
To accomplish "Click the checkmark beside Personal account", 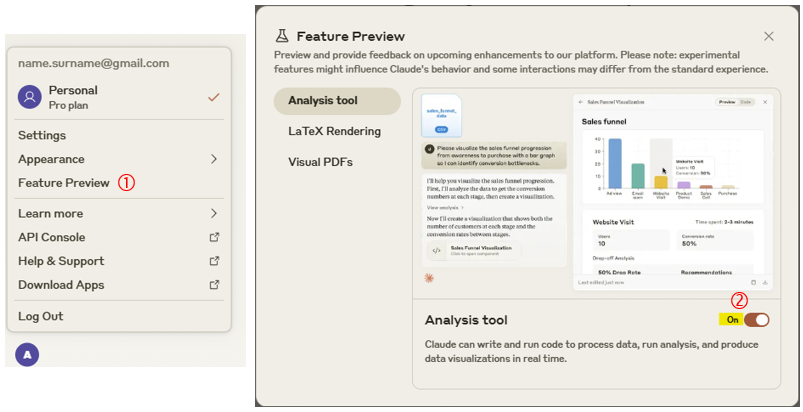I will pyautogui.click(x=214, y=97).
